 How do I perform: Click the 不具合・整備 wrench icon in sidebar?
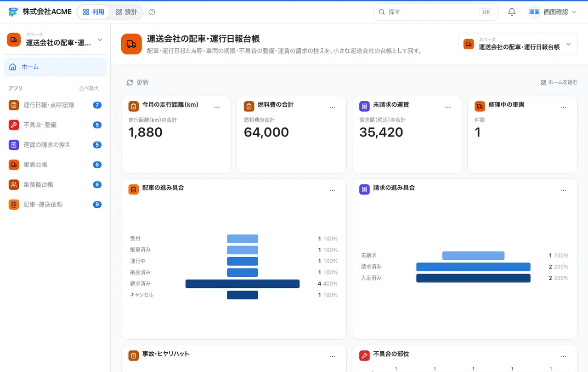[14, 125]
